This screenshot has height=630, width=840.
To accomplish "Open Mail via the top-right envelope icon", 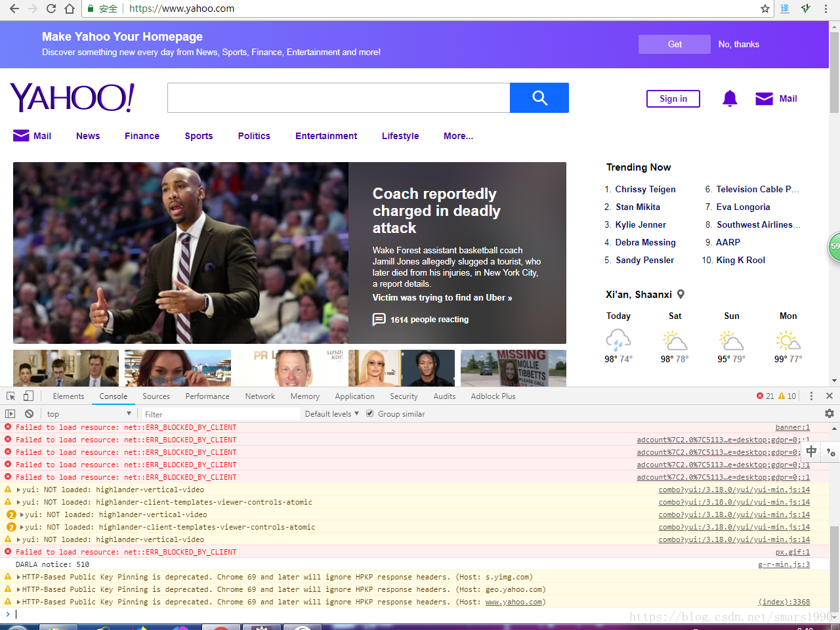I will tap(764, 98).
